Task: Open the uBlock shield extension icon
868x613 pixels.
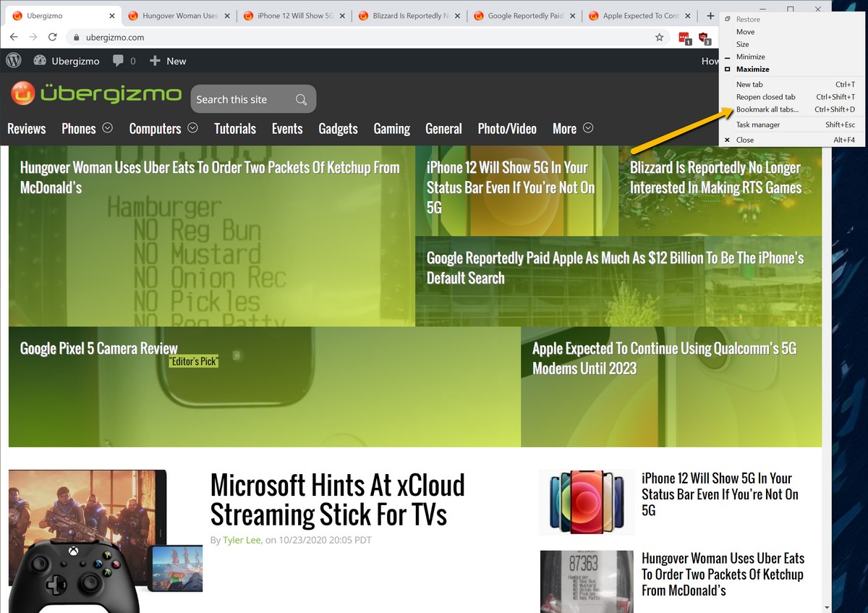Action: click(704, 38)
